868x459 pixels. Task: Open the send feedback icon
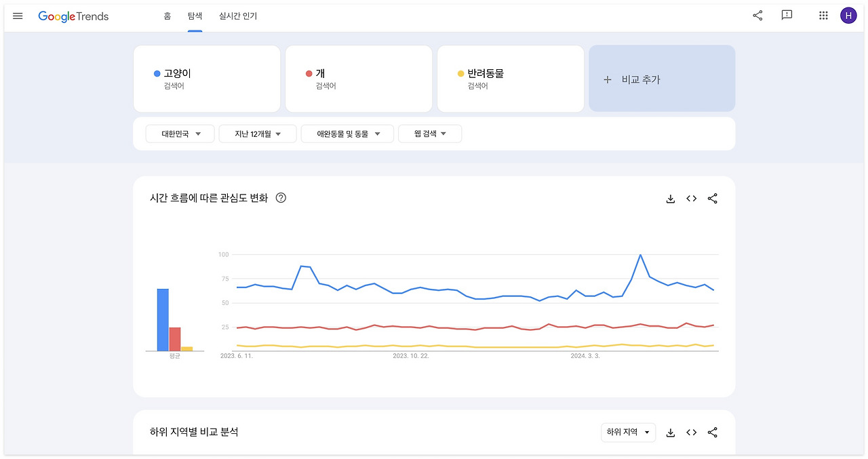787,16
